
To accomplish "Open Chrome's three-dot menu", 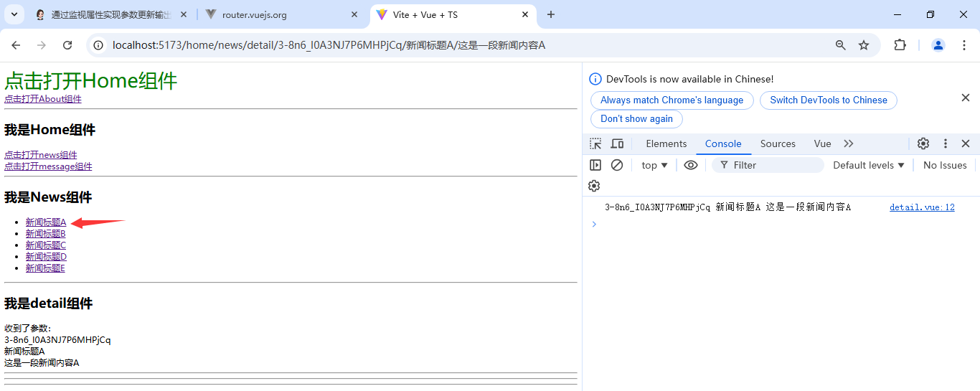I will 963,45.
